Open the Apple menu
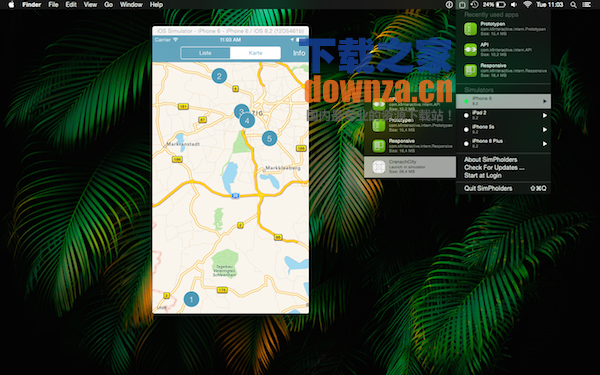600x375 pixels. [11, 5]
